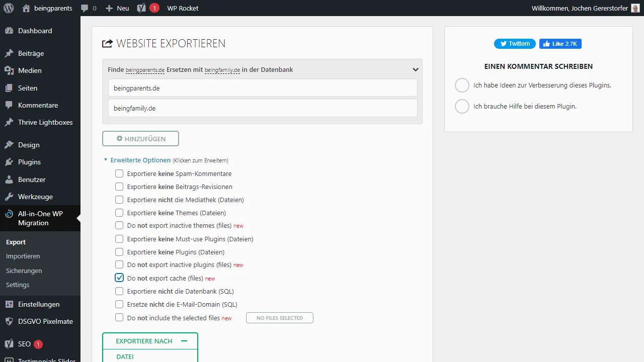Click the Facebook Like 2.7K button

click(560, 44)
